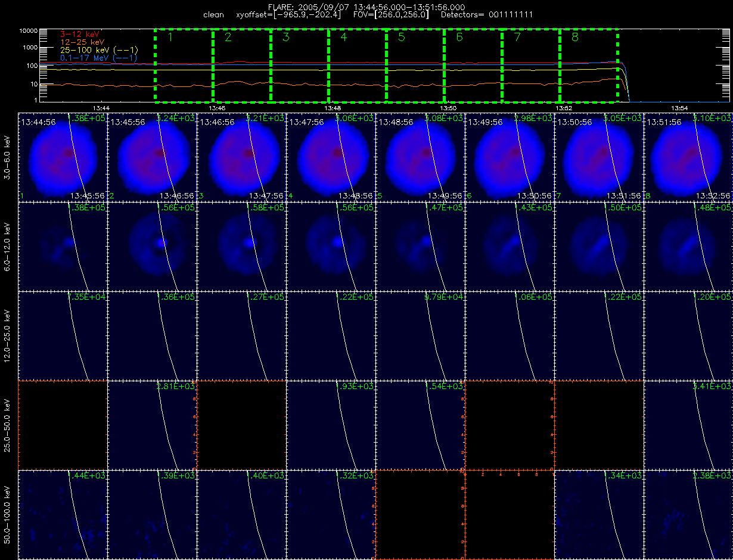Viewport: 733px width, 560px height.
Task: Click the red 3-12 keV legend label
Action: click(80, 35)
